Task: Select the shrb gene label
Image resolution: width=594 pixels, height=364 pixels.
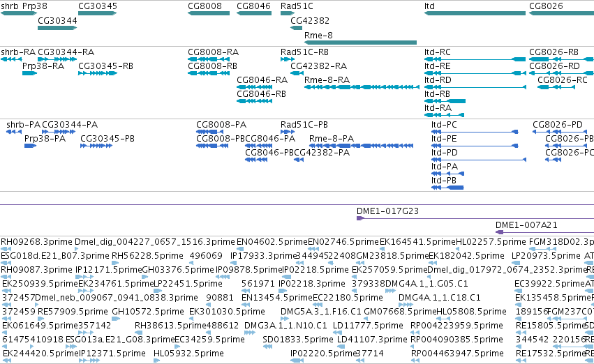Action: click(10, 6)
